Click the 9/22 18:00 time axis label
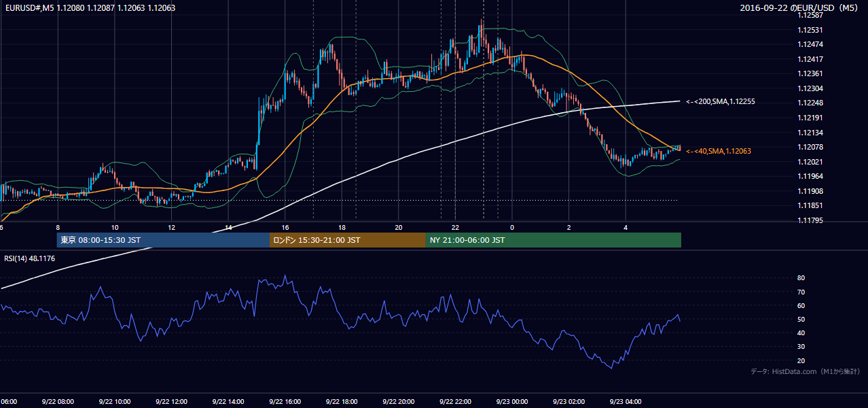 tap(341, 402)
